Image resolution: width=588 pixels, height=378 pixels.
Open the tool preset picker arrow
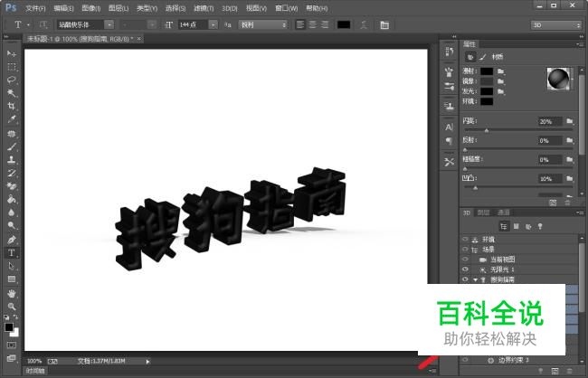(x=29, y=25)
